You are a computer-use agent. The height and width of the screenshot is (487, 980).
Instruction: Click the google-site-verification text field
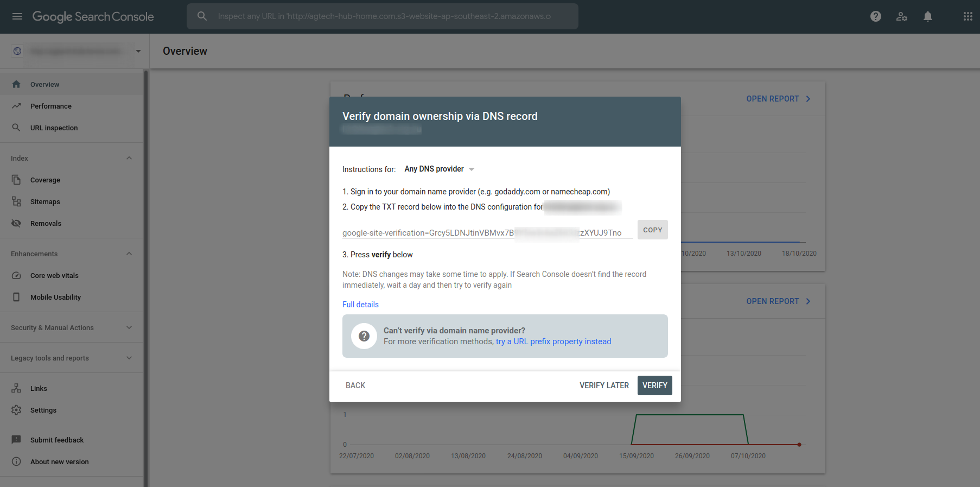487,232
